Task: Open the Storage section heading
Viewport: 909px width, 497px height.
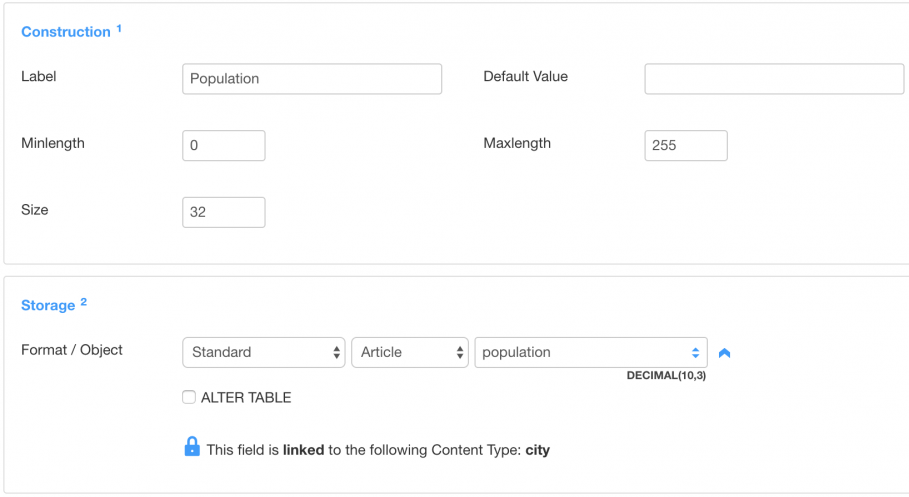Action: point(48,306)
